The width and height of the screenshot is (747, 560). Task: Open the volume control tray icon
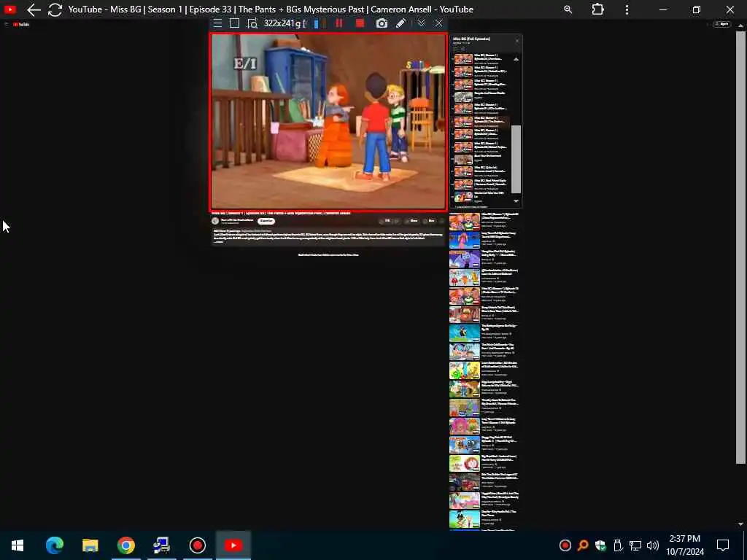(x=653, y=545)
